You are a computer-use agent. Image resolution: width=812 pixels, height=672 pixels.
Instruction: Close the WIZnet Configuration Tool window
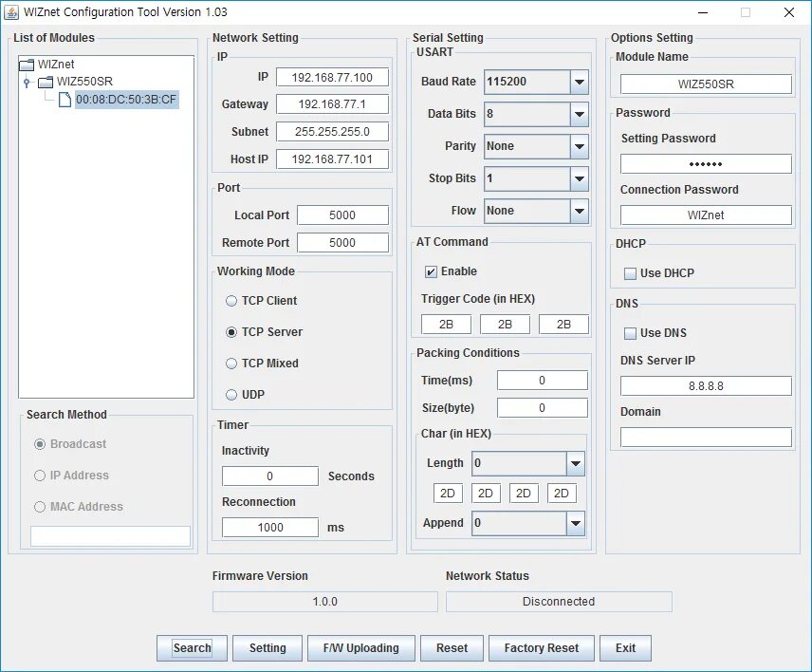point(788,12)
